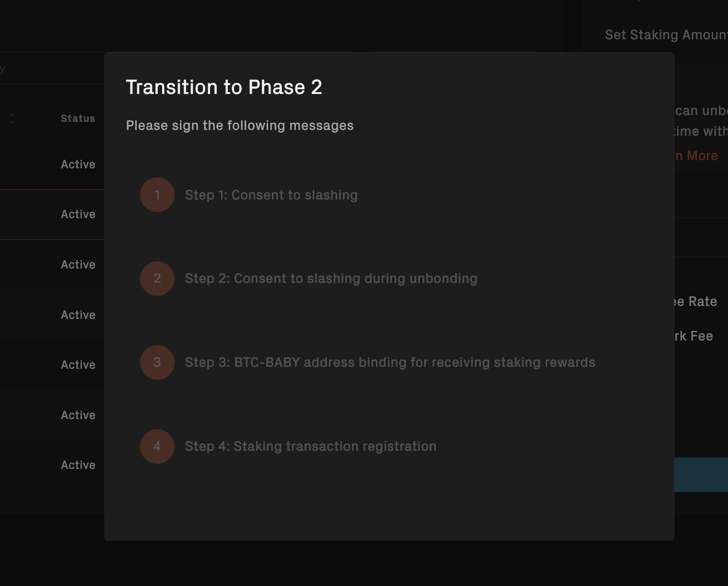Viewport: 728px width, 586px height.
Task: Click the sort arrows beside Status column
Action: point(12,118)
